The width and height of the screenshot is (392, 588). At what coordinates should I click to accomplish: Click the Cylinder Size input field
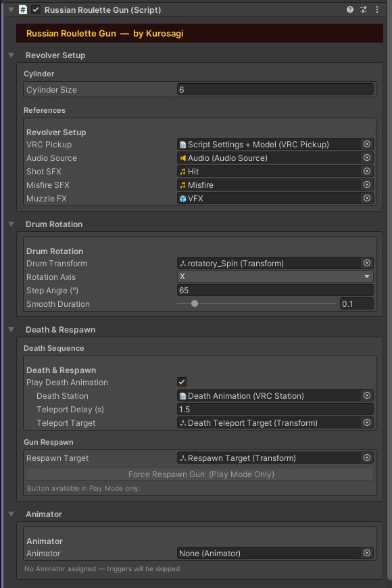coord(275,90)
